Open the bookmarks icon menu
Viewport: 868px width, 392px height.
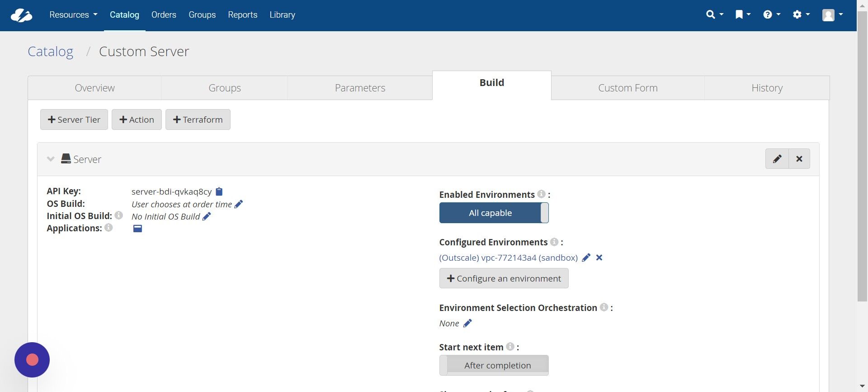tap(743, 14)
